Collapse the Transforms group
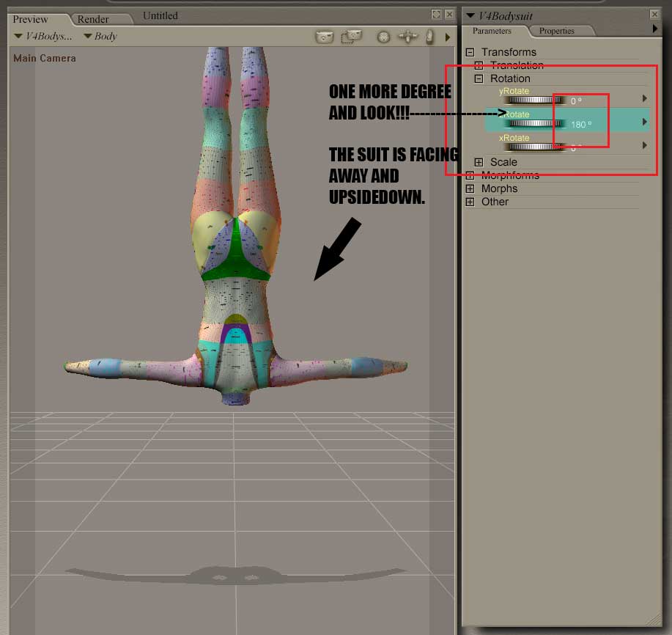Image resolution: width=672 pixels, height=635 pixels. 470,52
